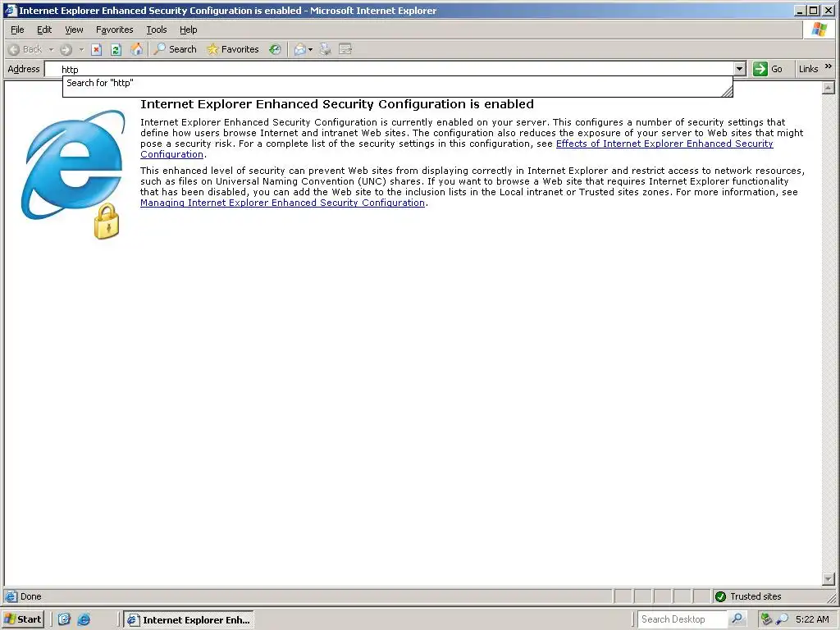Click the Desktop Search magnifier button
This screenshot has height=630, width=840.
coord(737,619)
